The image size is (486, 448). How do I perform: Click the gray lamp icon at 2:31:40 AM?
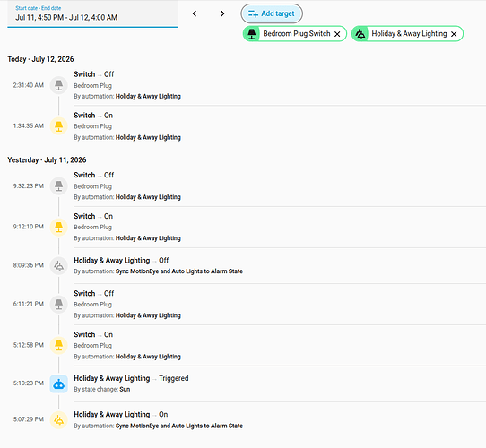58,85
